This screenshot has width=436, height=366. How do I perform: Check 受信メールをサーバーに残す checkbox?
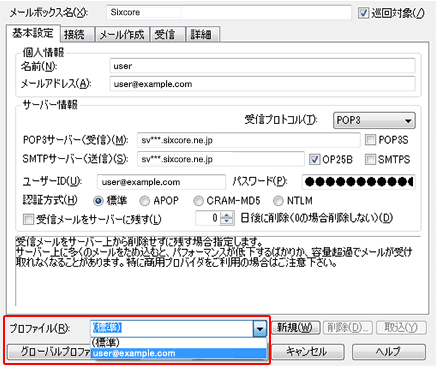(x=28, y=219)
